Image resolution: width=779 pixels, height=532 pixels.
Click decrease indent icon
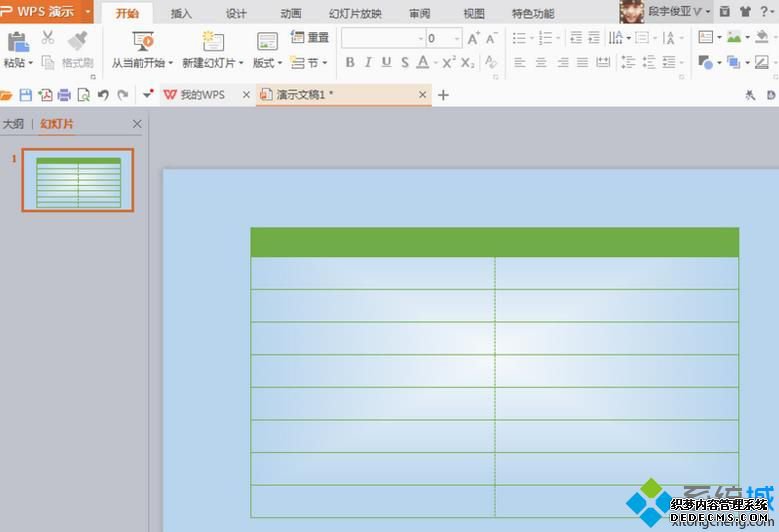coord(576,38)
